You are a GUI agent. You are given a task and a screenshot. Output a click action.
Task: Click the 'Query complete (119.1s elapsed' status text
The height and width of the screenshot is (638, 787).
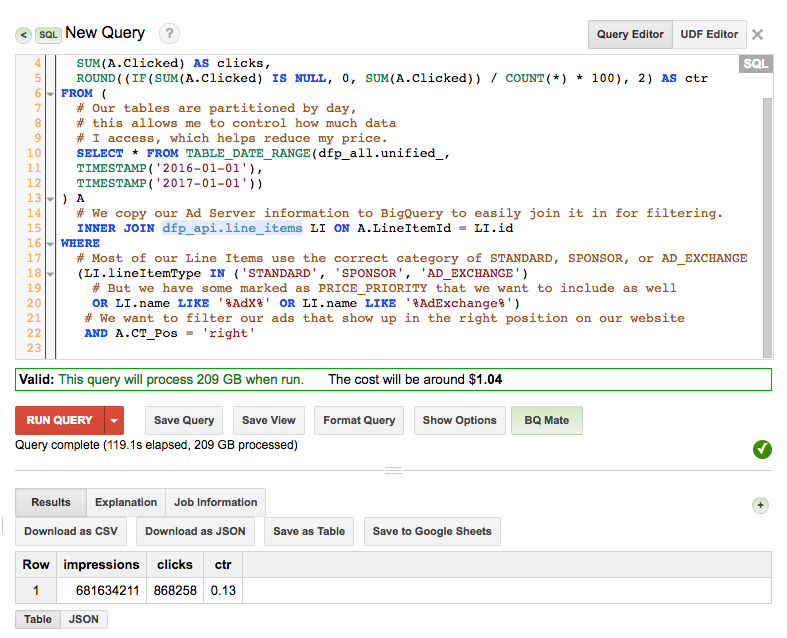pos(157,445)
